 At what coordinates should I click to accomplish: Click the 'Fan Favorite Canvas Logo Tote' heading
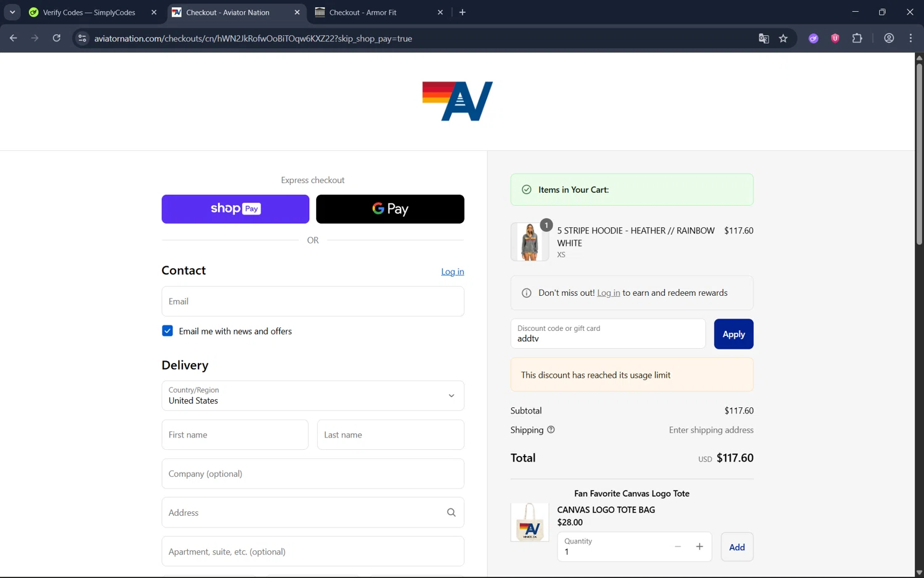click(632, 494)
